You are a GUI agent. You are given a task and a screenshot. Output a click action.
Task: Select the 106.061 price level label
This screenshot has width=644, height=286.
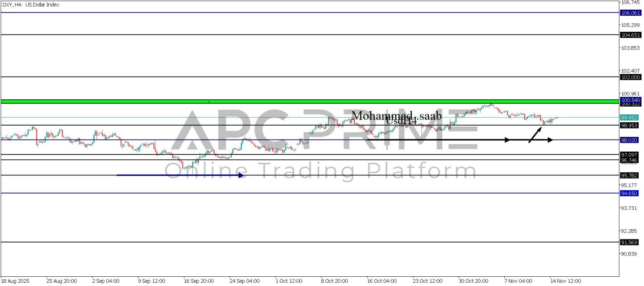(x=630, y=13)
